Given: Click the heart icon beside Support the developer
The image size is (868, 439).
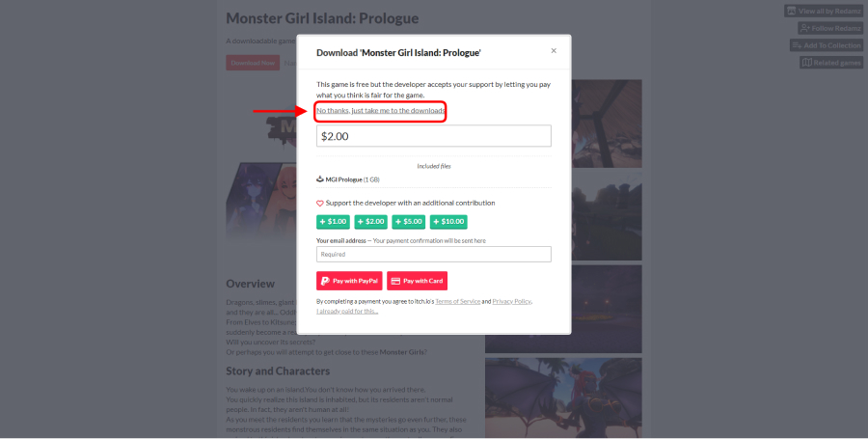Looking at the screenshot, I should pos(320,204).
